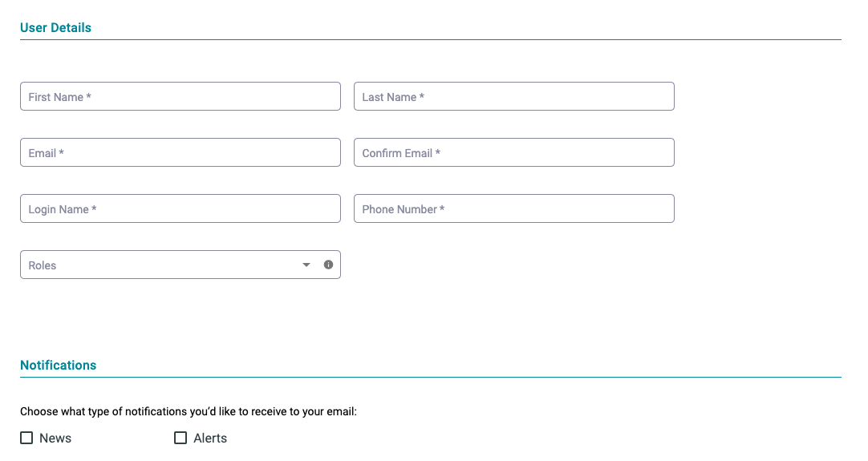This screenshot has height=461, width=868.
Task: Click the Roles placeholder label text
Action: click(x=43, y=265)
